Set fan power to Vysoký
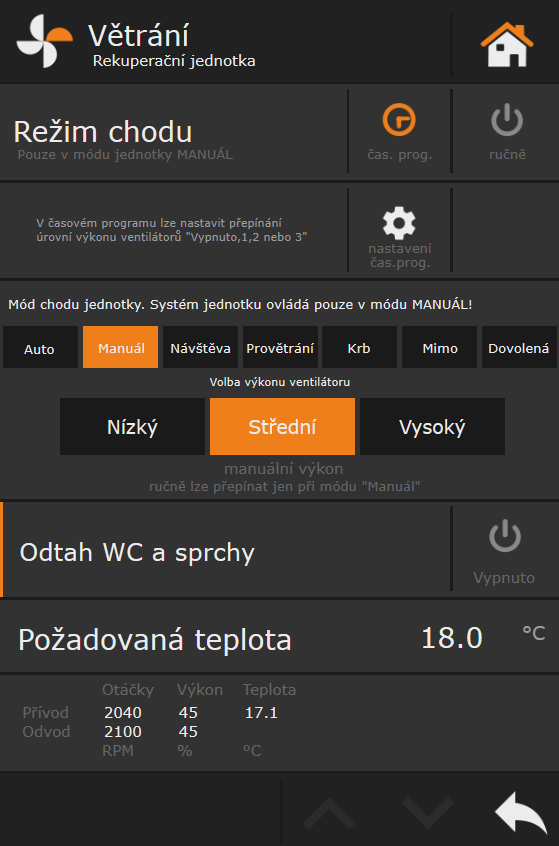 point(432,426)
